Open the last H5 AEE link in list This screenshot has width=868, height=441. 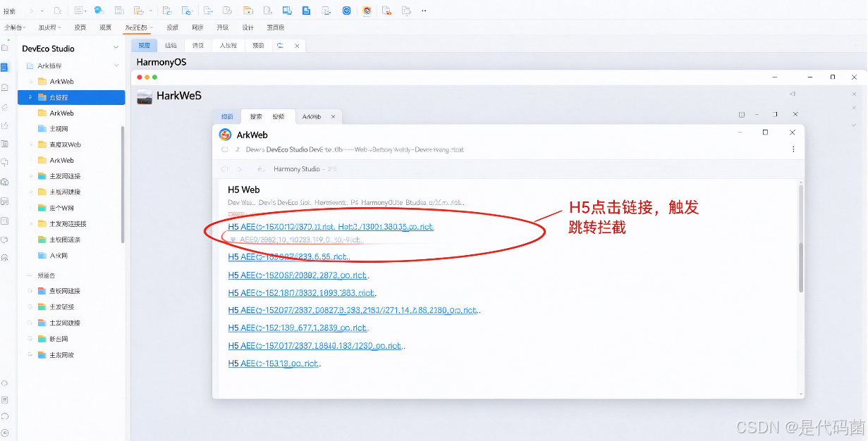point(274,364)
